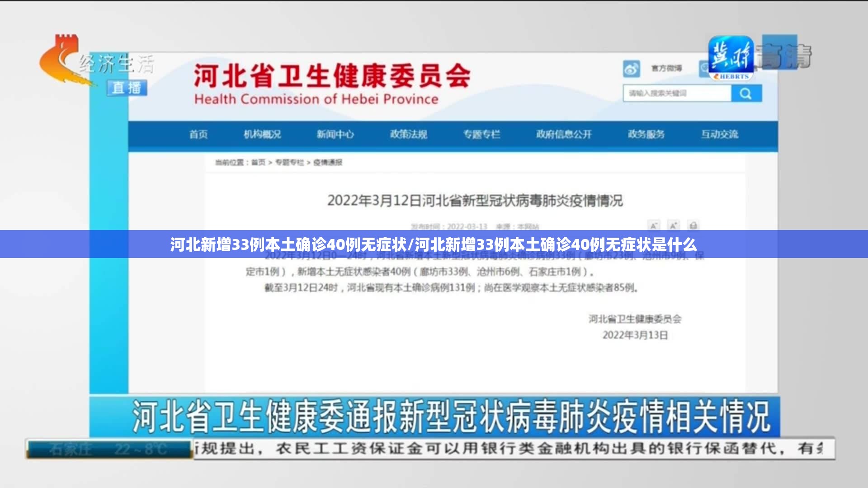
Task: Click the 专题专栏 breadcrumb link
Action: (x=289, y=163)
